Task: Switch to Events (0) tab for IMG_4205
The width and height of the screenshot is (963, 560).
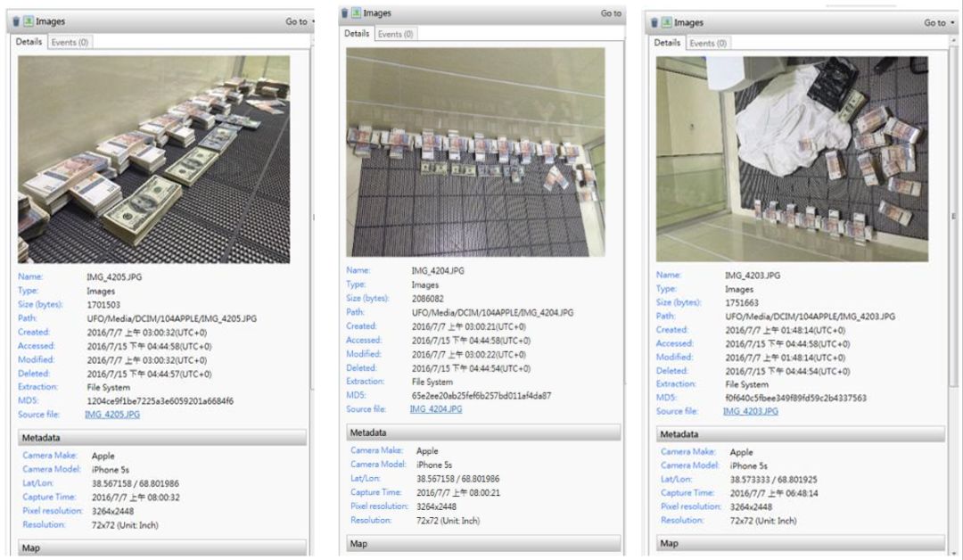Action: pyautogui.click(x=70, y=42)
